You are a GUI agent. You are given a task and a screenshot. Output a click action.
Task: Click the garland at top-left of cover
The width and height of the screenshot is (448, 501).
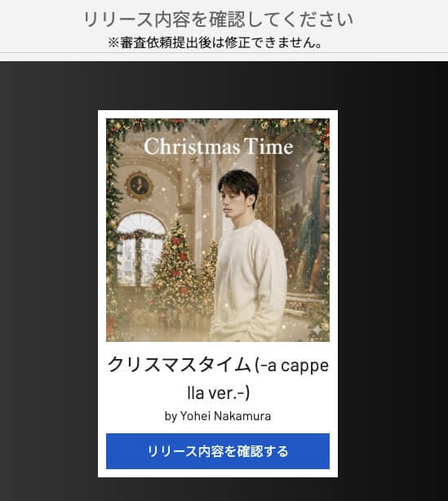(x=134, y=128)
